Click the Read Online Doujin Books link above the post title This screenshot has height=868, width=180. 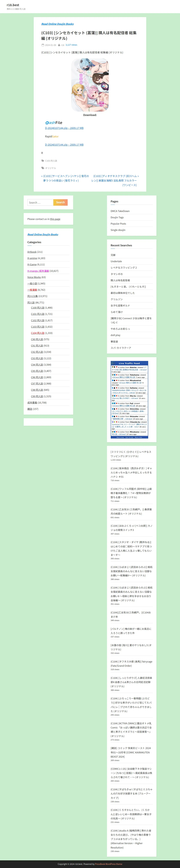pyautogui.click(x=58, y=24)
